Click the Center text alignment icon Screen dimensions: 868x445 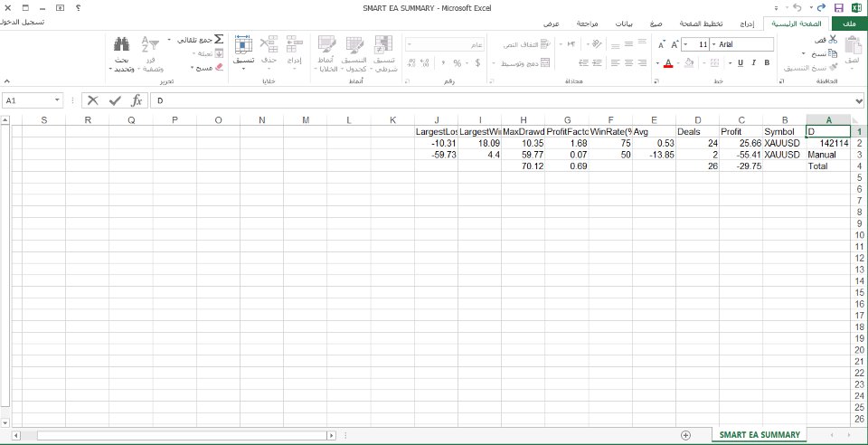[x=629, y=62]
